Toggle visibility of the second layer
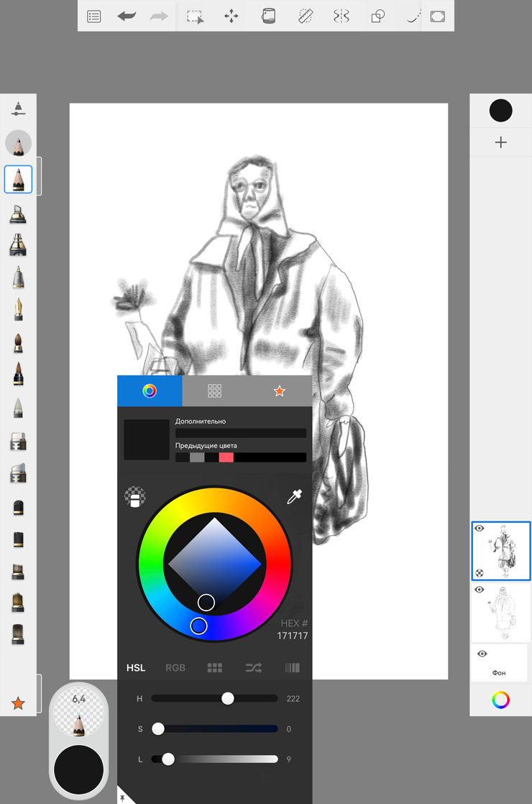This screenshot has height=804, width=532. point(480,590)
